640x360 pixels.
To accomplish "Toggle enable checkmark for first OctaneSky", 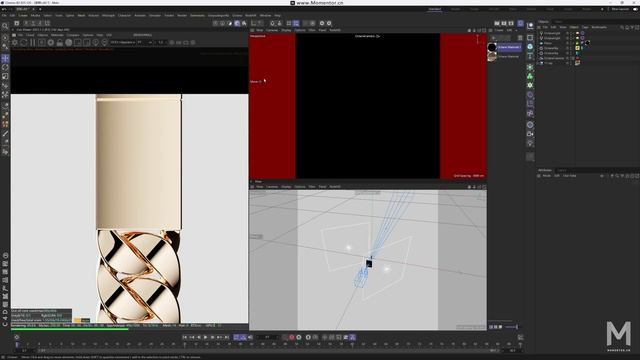I will (x=572, y=48).
